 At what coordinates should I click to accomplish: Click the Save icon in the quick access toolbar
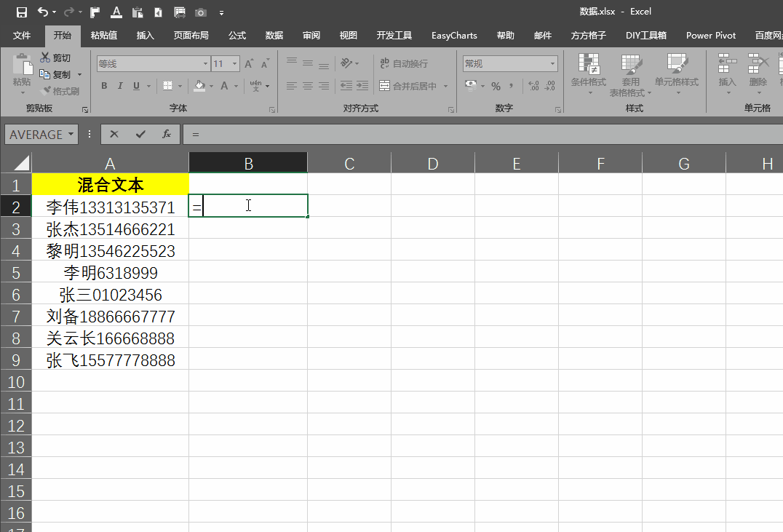click(x=22, y=12)
